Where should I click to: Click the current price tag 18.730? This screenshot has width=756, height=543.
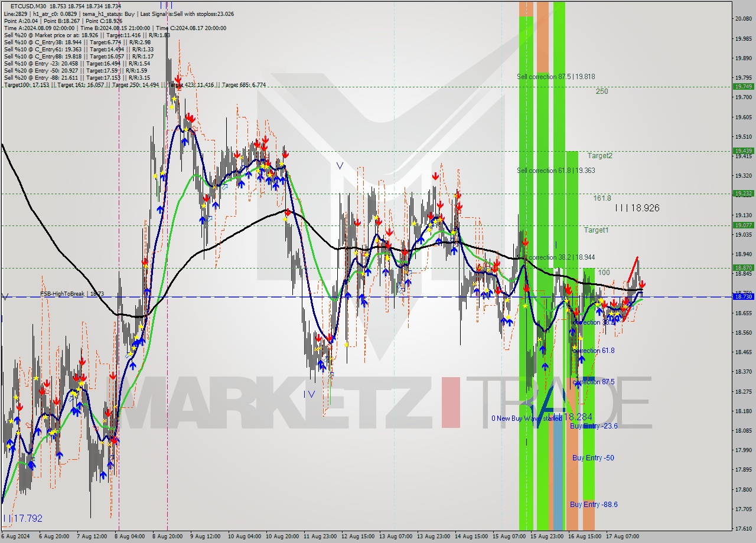click(x=743, y=296)
